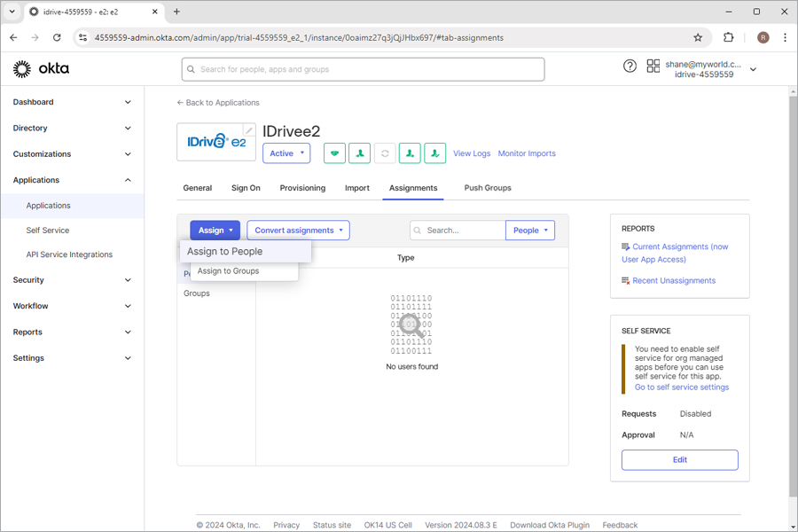Click the first green person icon after the handshake
The height and width of the screenshot is (532, 798).
360,153
